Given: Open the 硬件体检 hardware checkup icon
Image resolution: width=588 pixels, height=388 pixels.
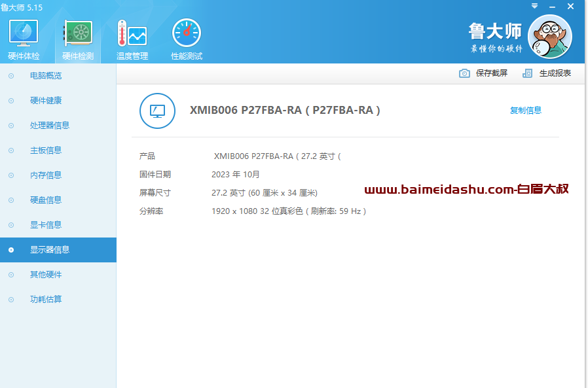Looking at the screenshot, I should (x=24, y=40).
